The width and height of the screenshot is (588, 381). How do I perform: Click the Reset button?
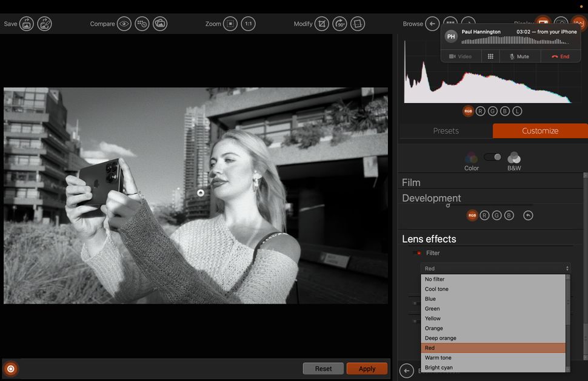[x=323, y=368]
